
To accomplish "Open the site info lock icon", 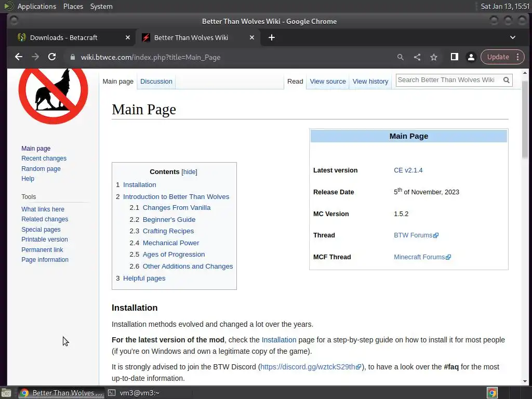I will pyautogui.click(x=72, y=57).
